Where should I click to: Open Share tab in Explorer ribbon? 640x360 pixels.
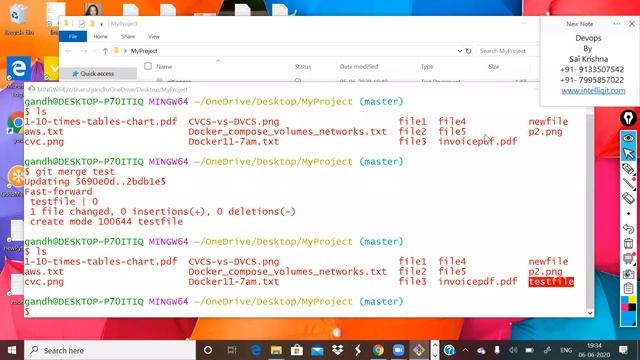click(x=128, y=36)
